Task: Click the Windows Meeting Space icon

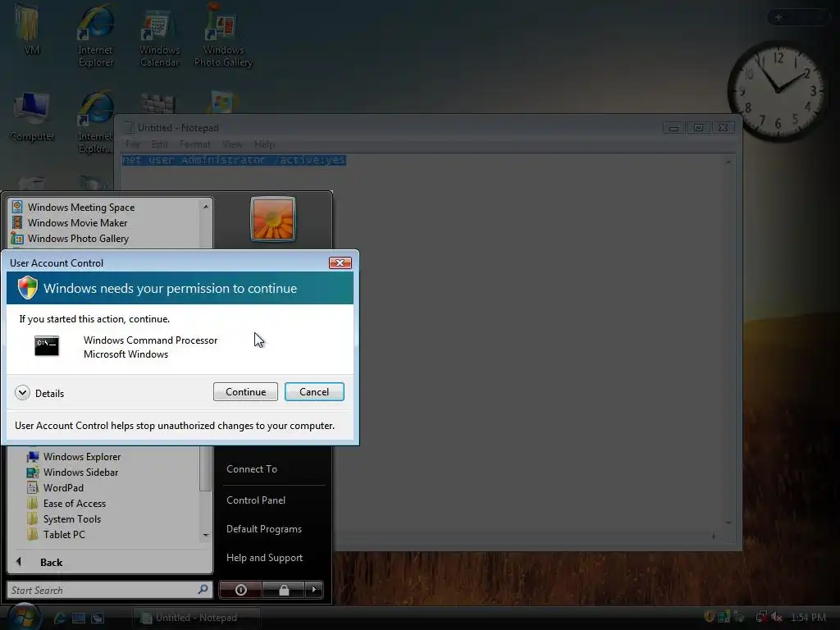Action: click(17, 207)
